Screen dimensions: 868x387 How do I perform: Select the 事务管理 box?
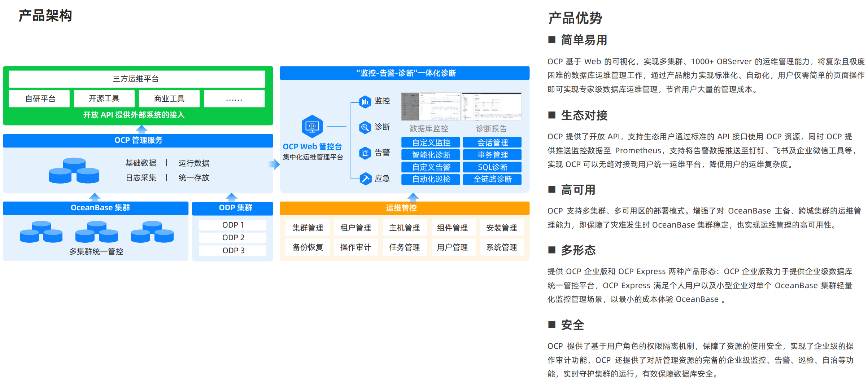tap(492, 155)
